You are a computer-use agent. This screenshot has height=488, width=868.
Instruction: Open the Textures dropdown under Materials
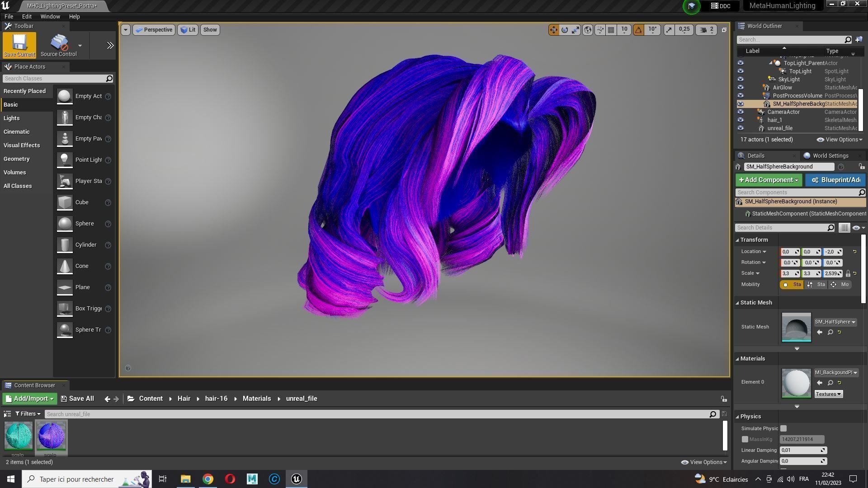[828, 394]
